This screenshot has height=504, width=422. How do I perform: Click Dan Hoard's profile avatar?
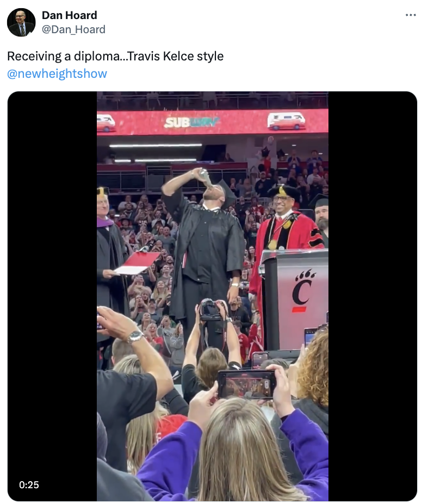pyautogui.click(x=21, y=22)
